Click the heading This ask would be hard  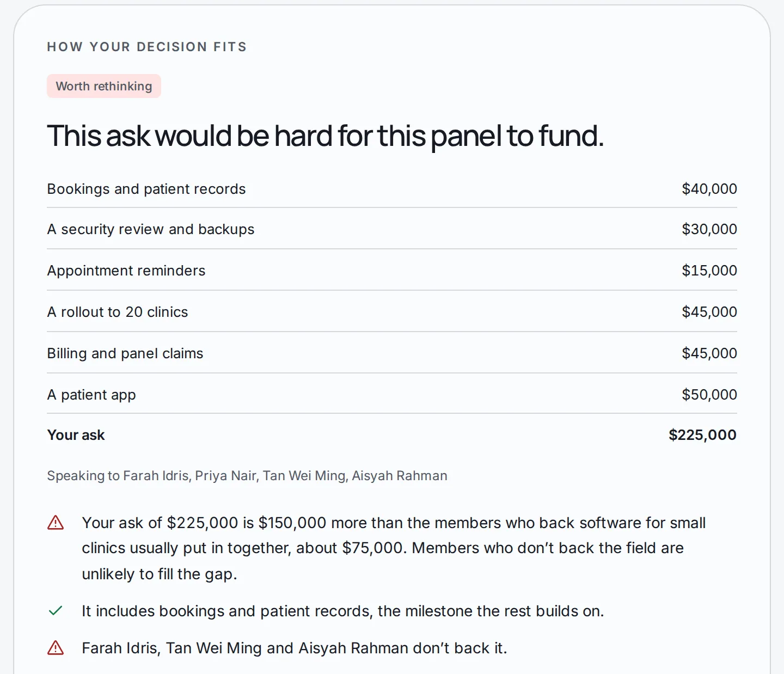326,136
